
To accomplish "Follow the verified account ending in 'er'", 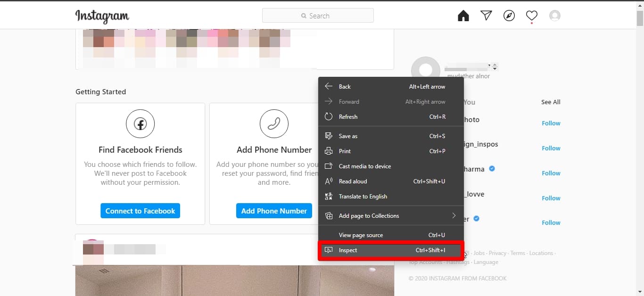I will pyautogui.click(x=551, y=222).
